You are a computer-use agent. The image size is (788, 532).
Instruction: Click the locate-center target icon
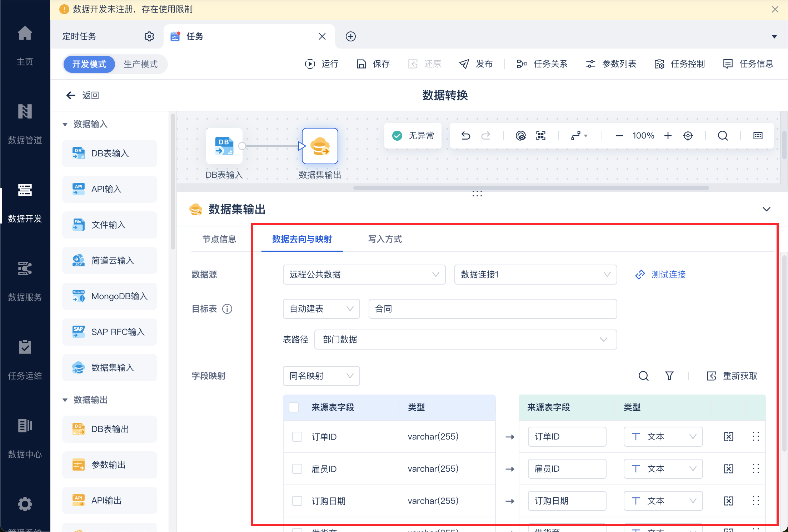coord(688,136)
